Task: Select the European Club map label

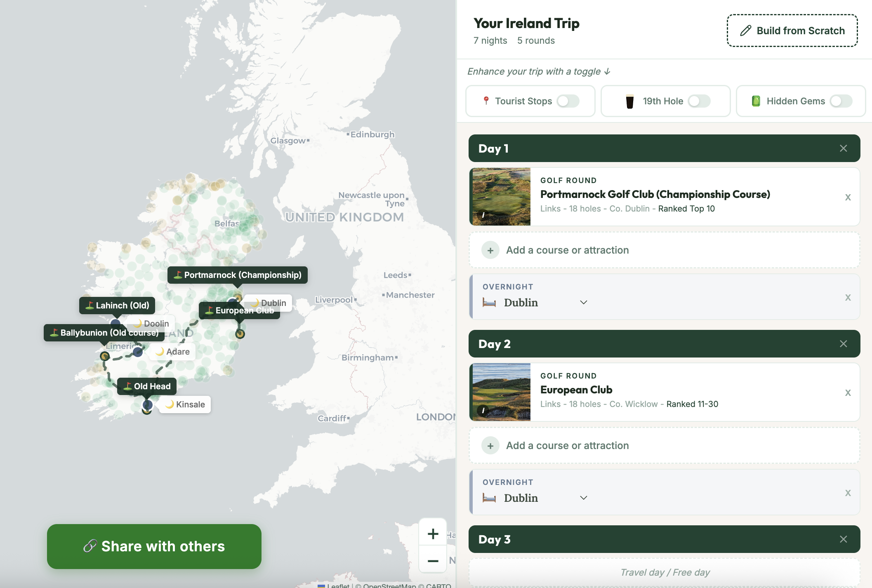Action: [239, 310]
